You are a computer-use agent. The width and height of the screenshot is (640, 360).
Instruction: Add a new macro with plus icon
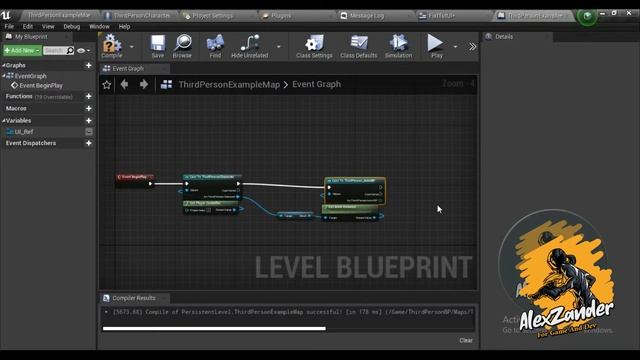[x=89, y=109]
